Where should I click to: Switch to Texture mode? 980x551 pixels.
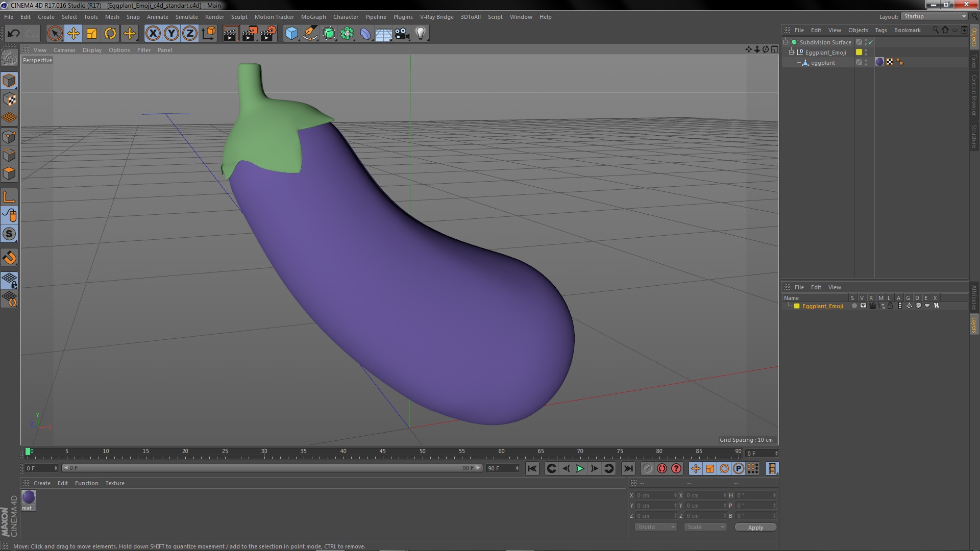9,99
